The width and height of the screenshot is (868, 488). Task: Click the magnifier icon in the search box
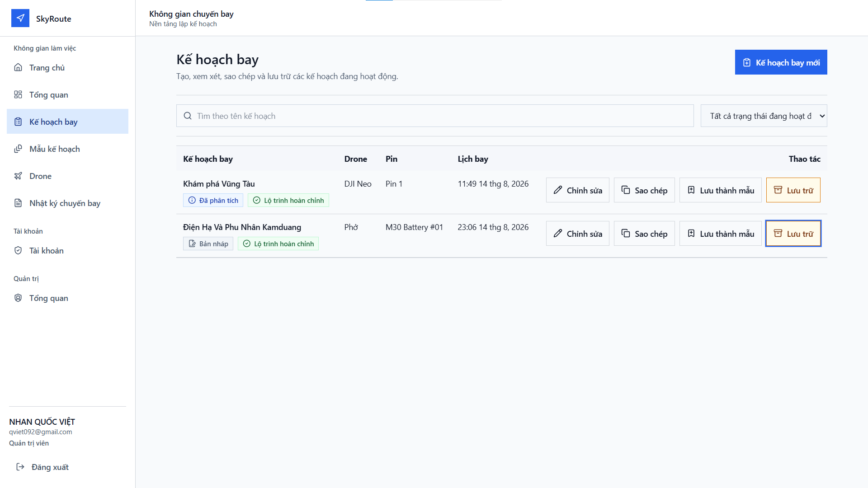click(x=188, y=116)
